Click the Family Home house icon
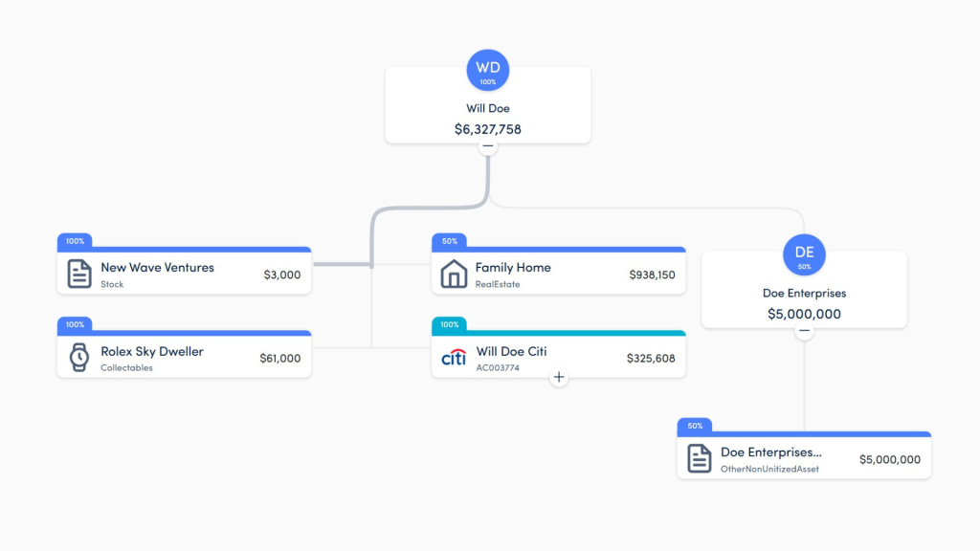This screenshot has width=980, height=551. click(454, 275)
